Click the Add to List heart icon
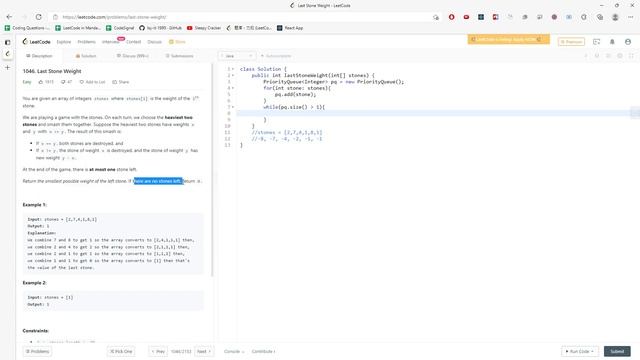This screenshot has width=640, height=360. pos(82,82)
